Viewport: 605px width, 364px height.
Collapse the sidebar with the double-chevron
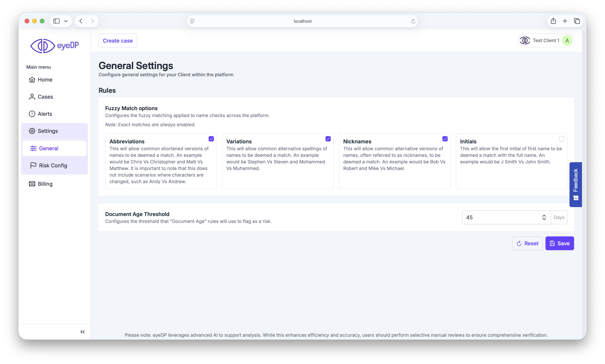[82, 332]
